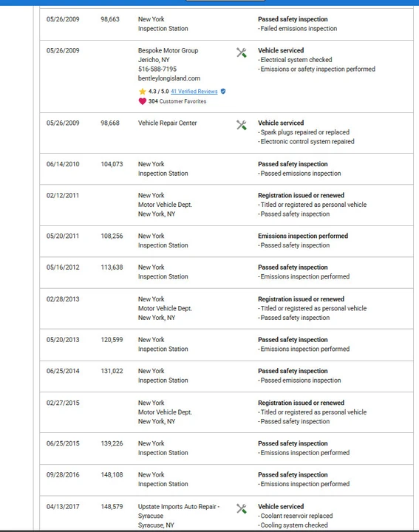
Task: Click mileage value 98,668
Action: pyautogui.click(x=110, y=123)
